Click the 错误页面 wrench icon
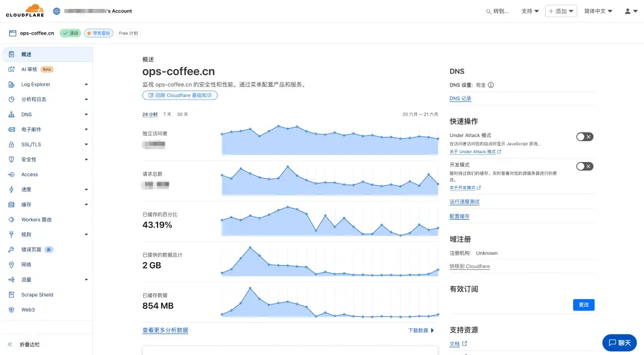This screenshot has height=355, width=644. click(x=11, y=250)
